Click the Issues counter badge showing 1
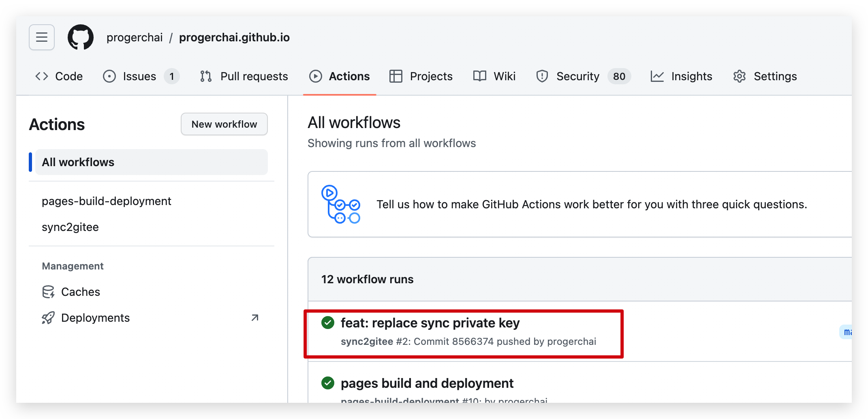Image resolution: width=868 pixels, height=419 pixels. pos(172,76)
